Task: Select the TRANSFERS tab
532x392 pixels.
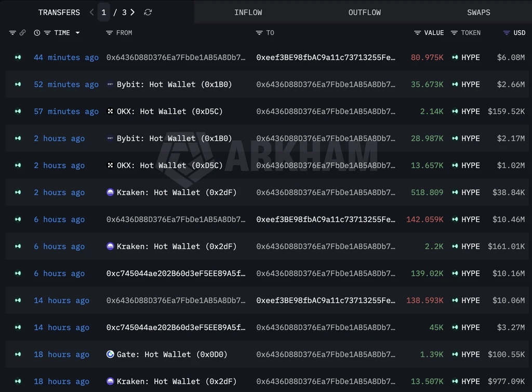Action: point(59,12)
